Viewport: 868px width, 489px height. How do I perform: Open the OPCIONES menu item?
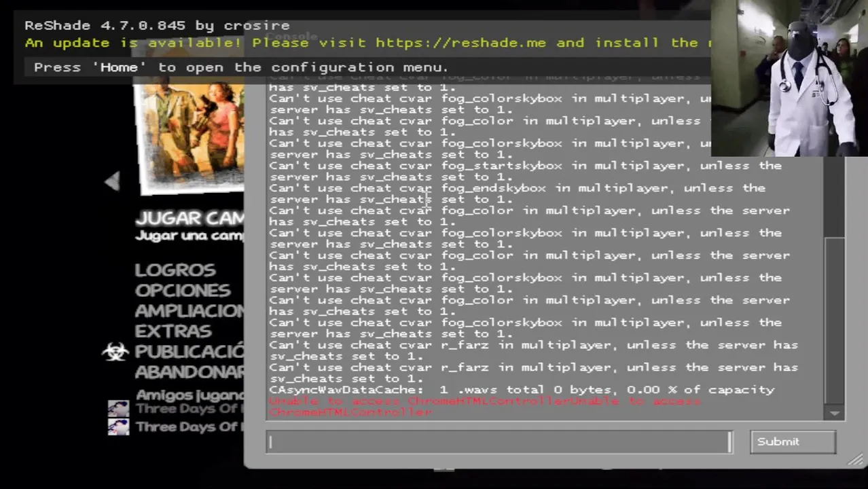pos(183,290)
